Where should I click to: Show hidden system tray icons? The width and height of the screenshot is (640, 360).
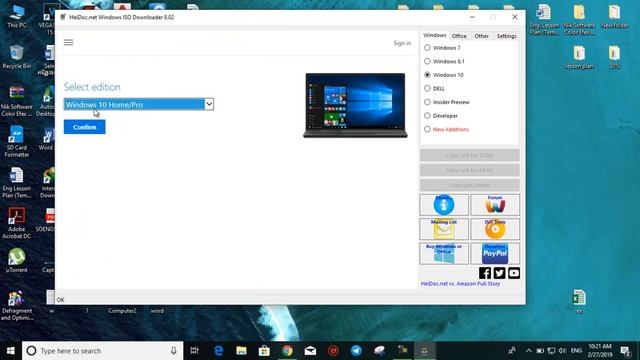tap(529, 351)
